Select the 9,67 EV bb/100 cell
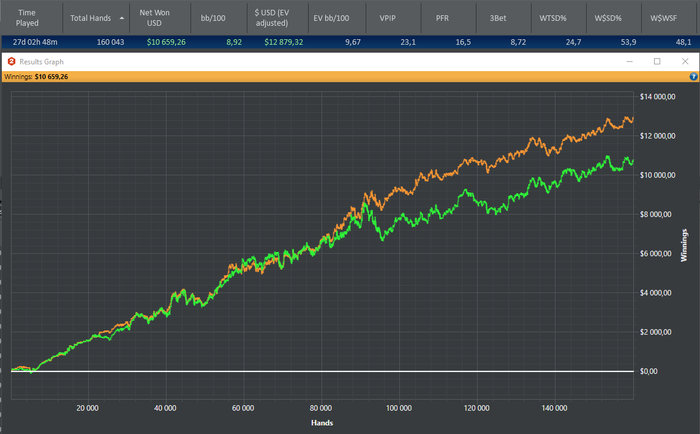 pos(353,42)
